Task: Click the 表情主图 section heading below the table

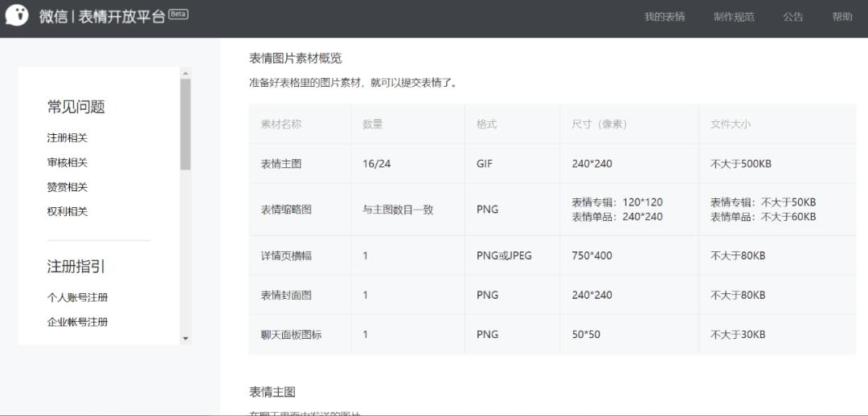Action: (272, 392)
